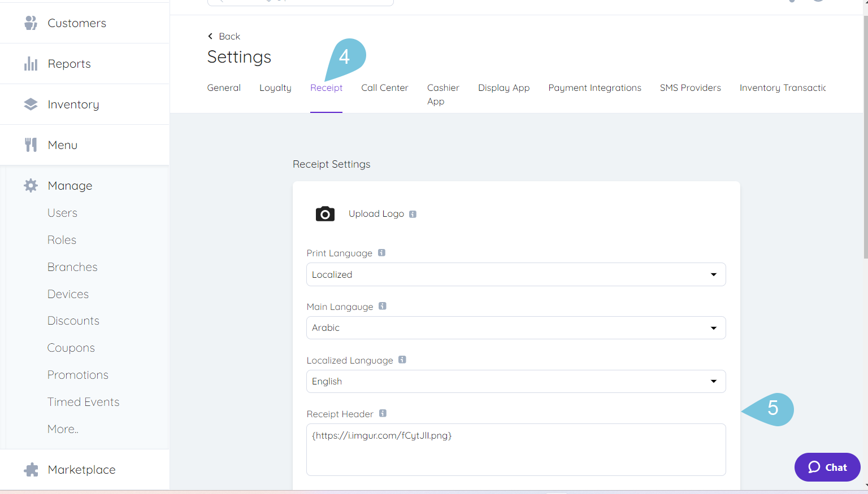
Task: Open Branches under Manage
Action: tap(72, 267)
